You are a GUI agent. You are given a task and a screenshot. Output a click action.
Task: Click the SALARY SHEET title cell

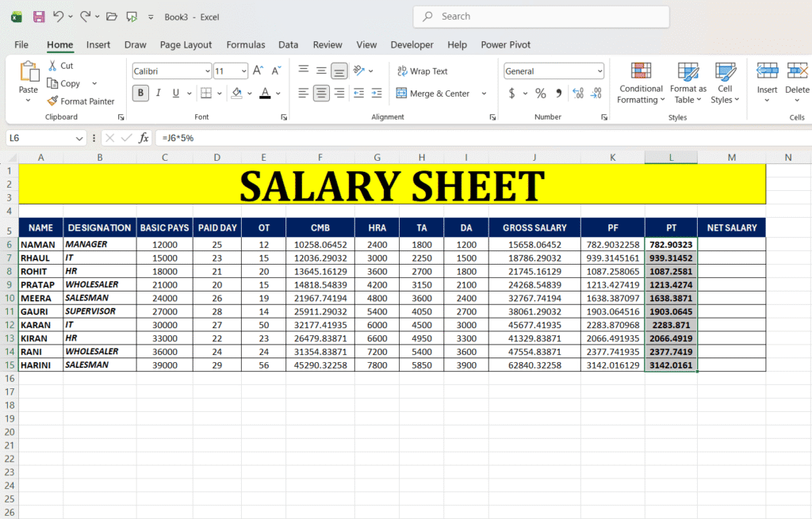tap(392, 185)
